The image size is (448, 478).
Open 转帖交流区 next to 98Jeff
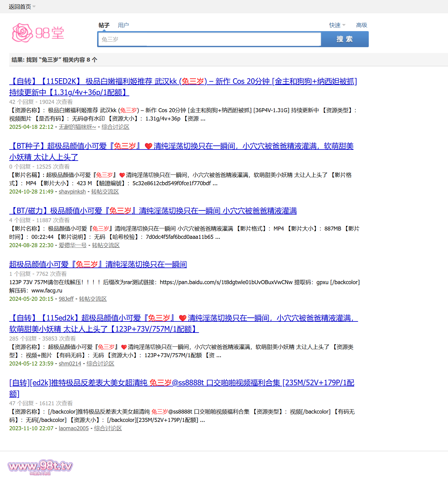tap(93, 299)
